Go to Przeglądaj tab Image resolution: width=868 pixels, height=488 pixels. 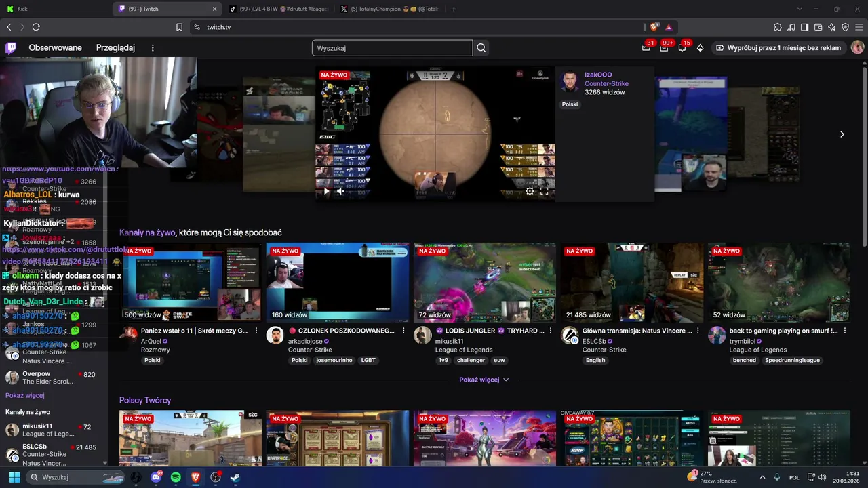click(x=115, y=47)
